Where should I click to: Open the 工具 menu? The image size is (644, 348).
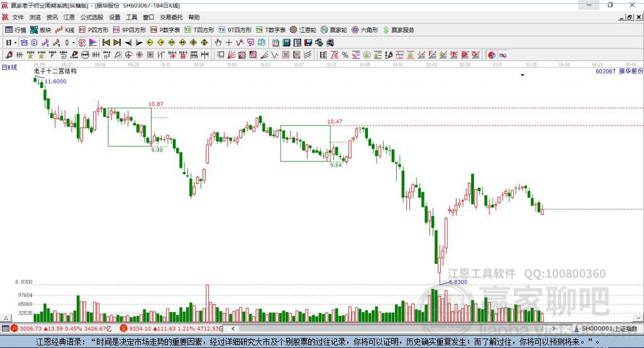131,17
